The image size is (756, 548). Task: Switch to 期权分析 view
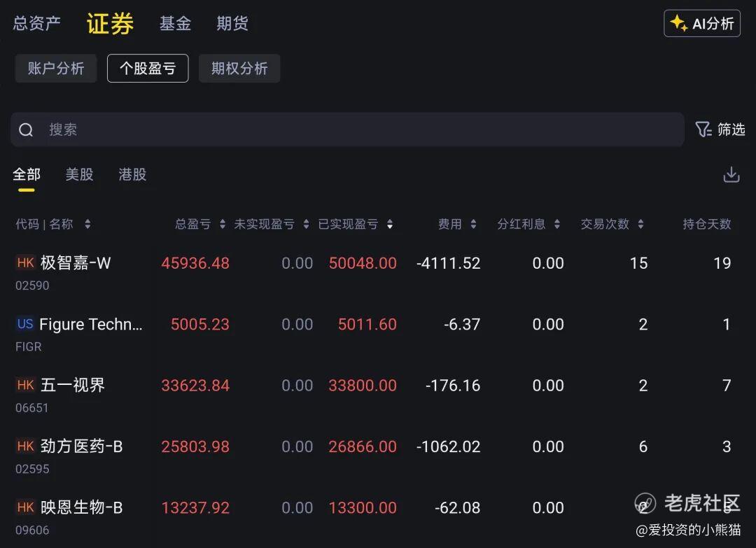point(239,69)
